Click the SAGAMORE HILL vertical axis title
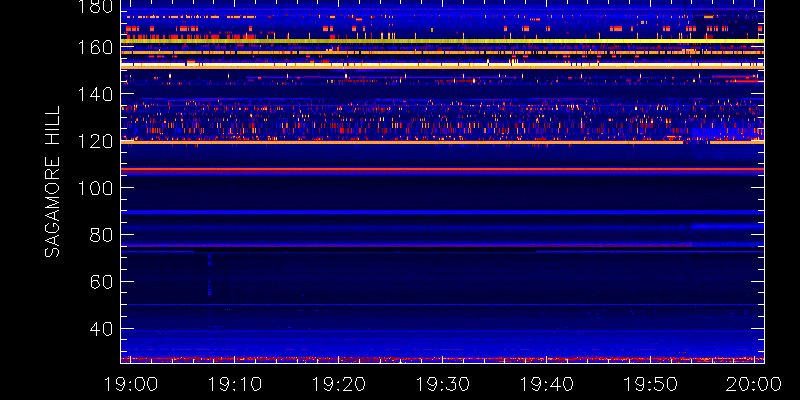The width and height of the screenshot is (800, 400). 52,182
